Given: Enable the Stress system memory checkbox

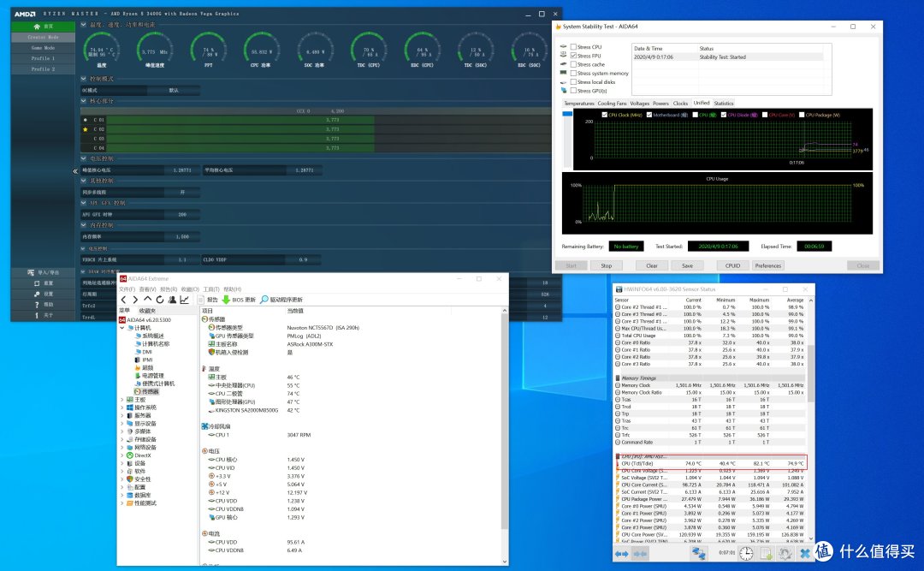Looking at the screenshot, I should pyautogui.click(x=573, y=73).
